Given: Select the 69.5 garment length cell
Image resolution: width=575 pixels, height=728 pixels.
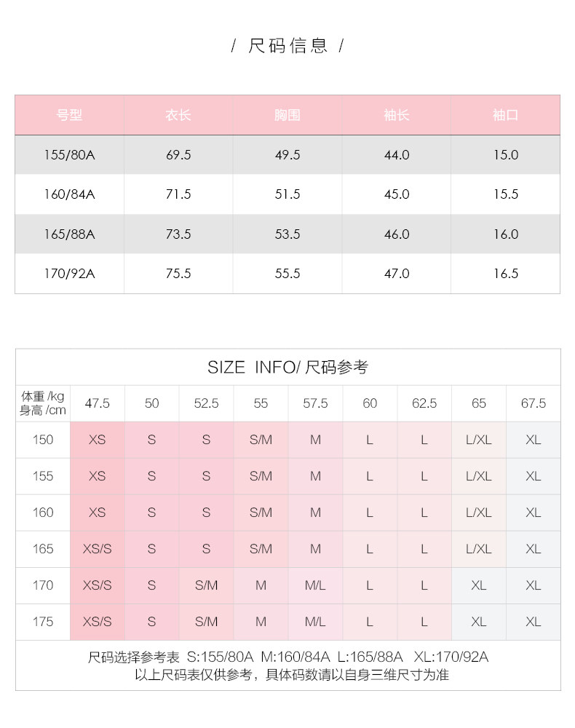Looking at the screenshot, I should point(178,155).
